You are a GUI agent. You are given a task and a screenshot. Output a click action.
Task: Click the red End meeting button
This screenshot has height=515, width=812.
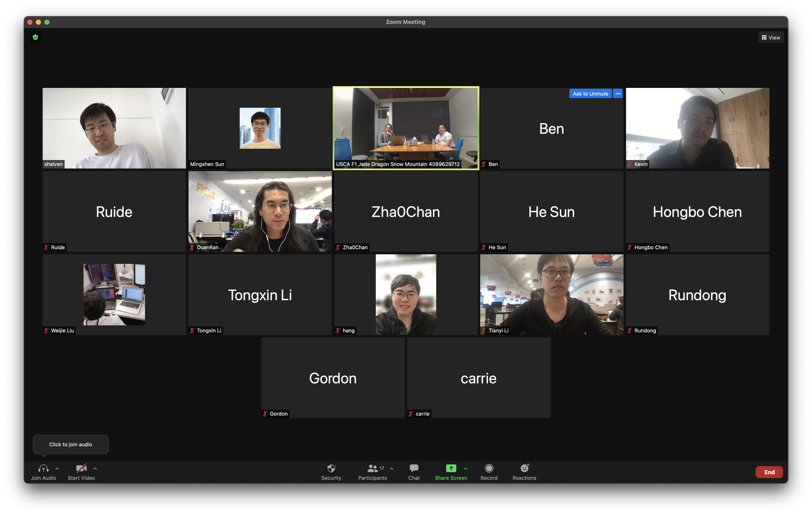coord(769,472)
